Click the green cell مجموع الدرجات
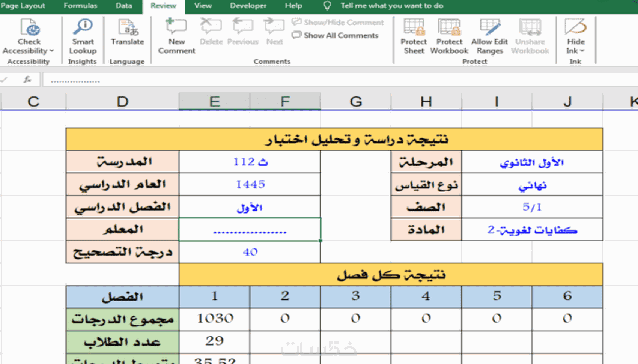The height and width of the screenshot is (364, 638). click(123, 319)
